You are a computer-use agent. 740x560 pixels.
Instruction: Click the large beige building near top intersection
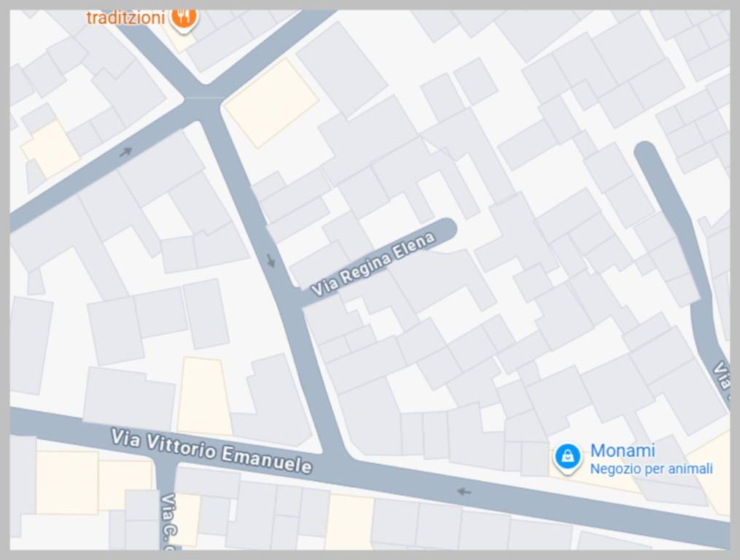[x=271, y=103]
